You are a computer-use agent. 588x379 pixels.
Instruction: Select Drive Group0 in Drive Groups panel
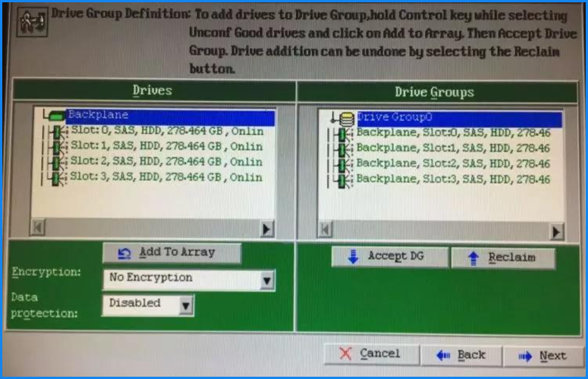(x=394, y=118)
